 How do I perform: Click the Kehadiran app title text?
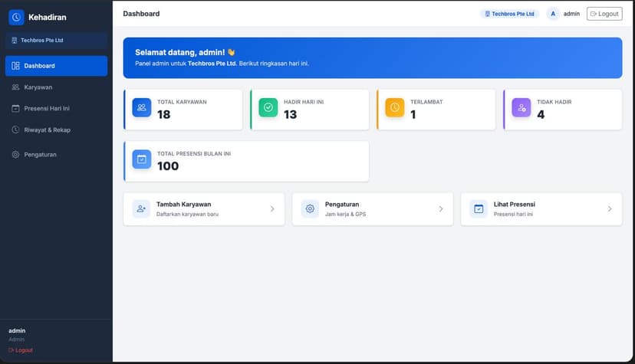(48, 18)
